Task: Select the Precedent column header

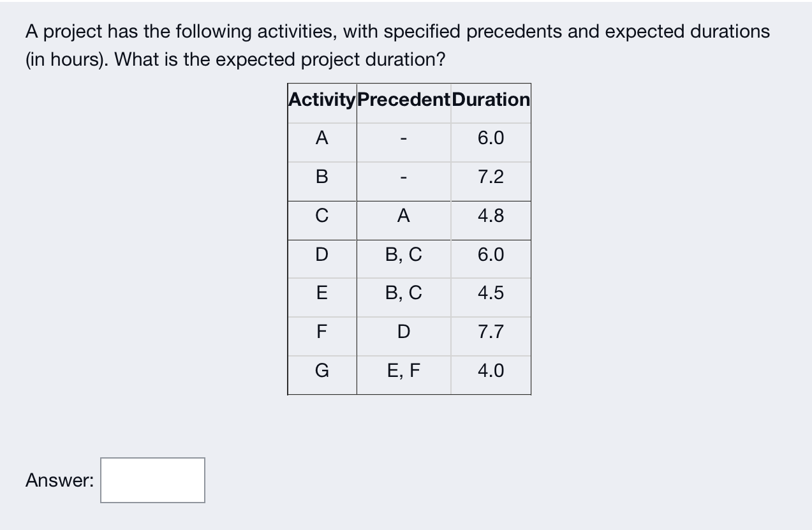Action: point(402,99)
